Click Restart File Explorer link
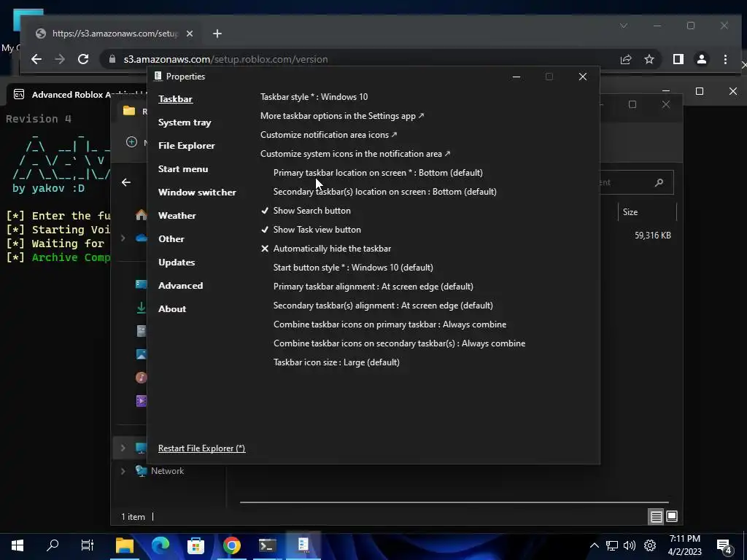This screenshot has height=560, width=747. click(201, 448)
